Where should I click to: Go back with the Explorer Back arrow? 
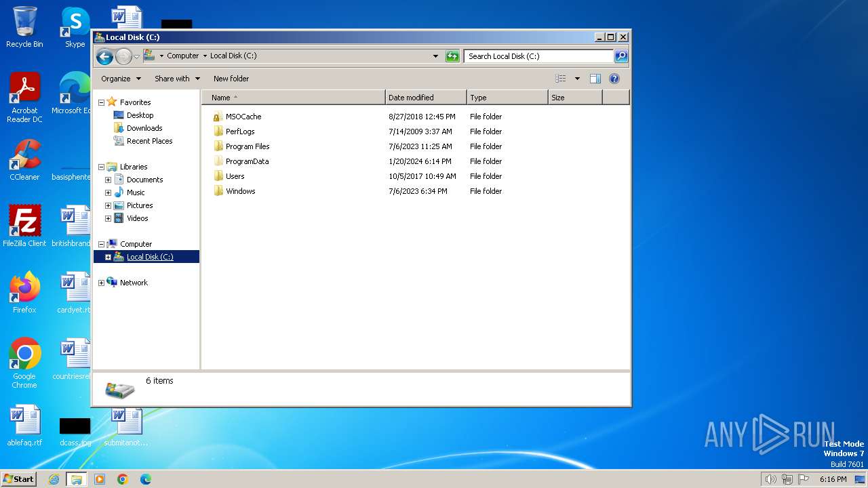(x=104, y=56)
